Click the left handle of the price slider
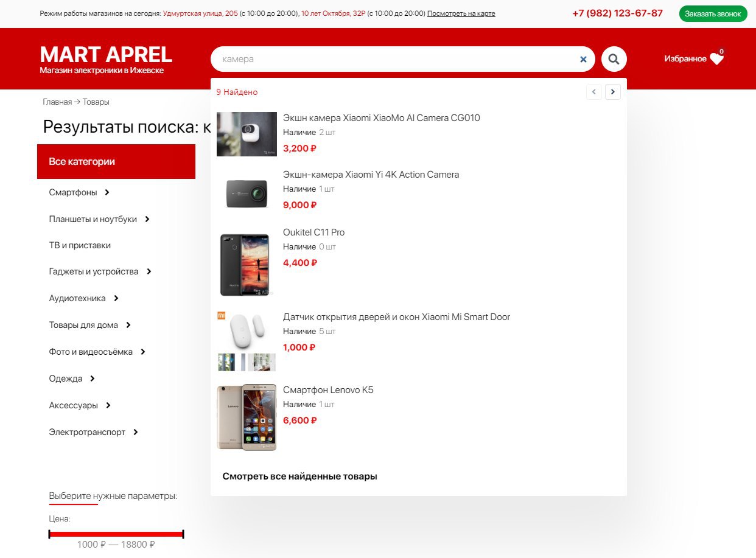Image resolution: width=756 pixels, height=558 pixels. (49, 534)
